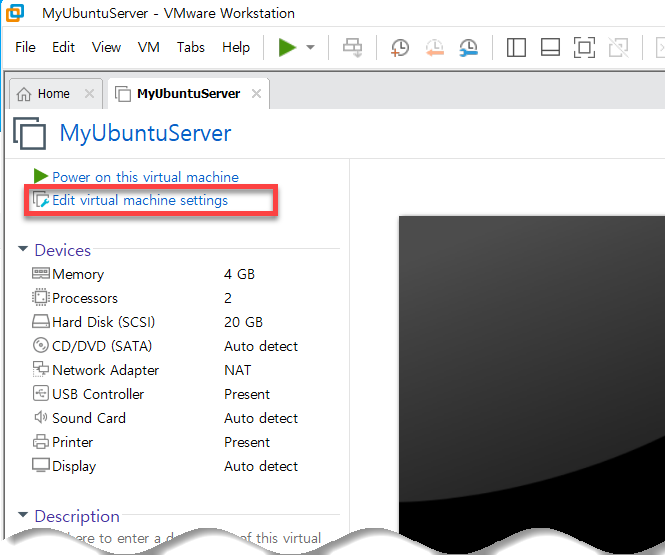The image size is (665, 555).
Task: Click the Description section heading
Action: 77,516
